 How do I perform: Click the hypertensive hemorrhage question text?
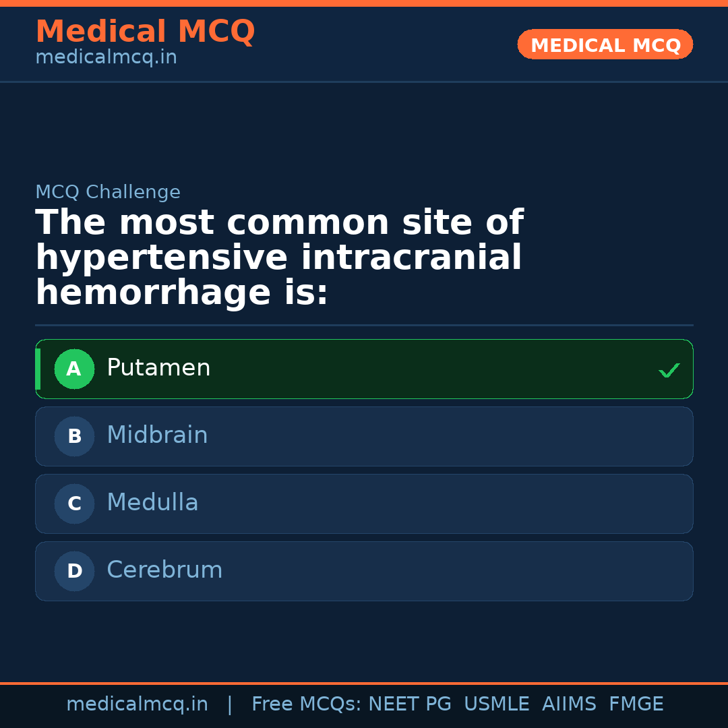(x=279, y=257)
